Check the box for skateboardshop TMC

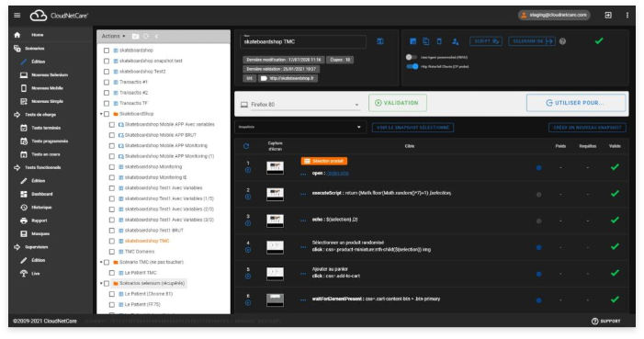click(x=112, y=241)
